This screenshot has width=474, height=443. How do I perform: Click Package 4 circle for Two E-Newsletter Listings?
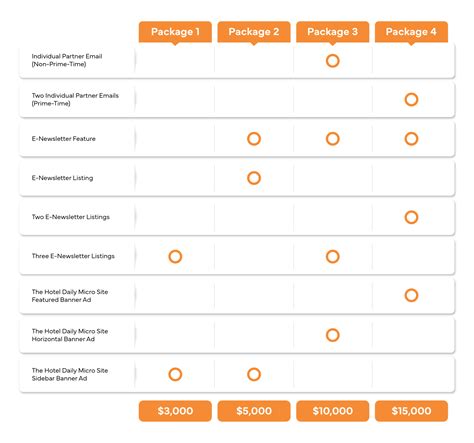pos(411,217)
